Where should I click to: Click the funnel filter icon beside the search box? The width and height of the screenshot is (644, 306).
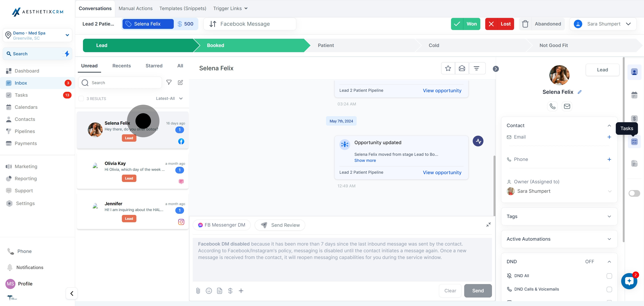169,82
